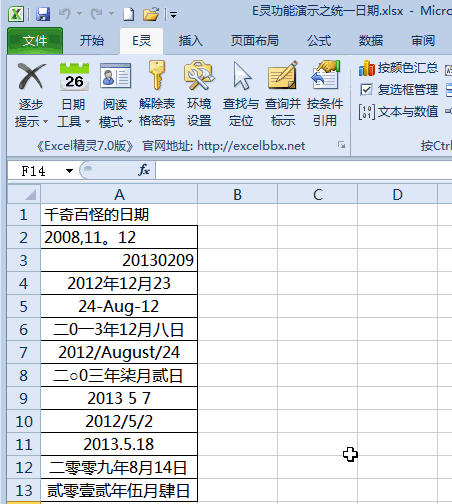Select cell containing 20130209
Image resolution: width=452 pixels, height=504 pixels.
coord(119,260)
